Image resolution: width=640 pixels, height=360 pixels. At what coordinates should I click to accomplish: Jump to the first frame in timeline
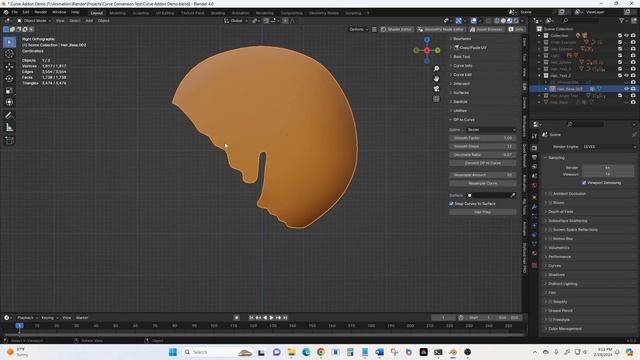251,318
